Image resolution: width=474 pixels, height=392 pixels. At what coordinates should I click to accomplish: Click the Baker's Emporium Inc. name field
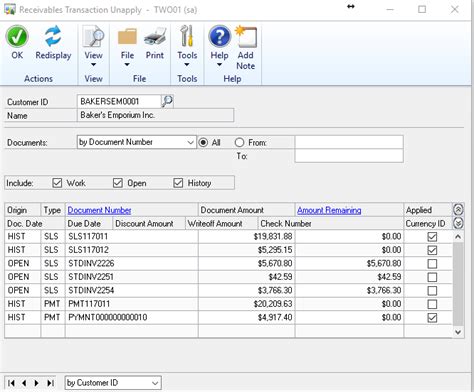(155, 115)
